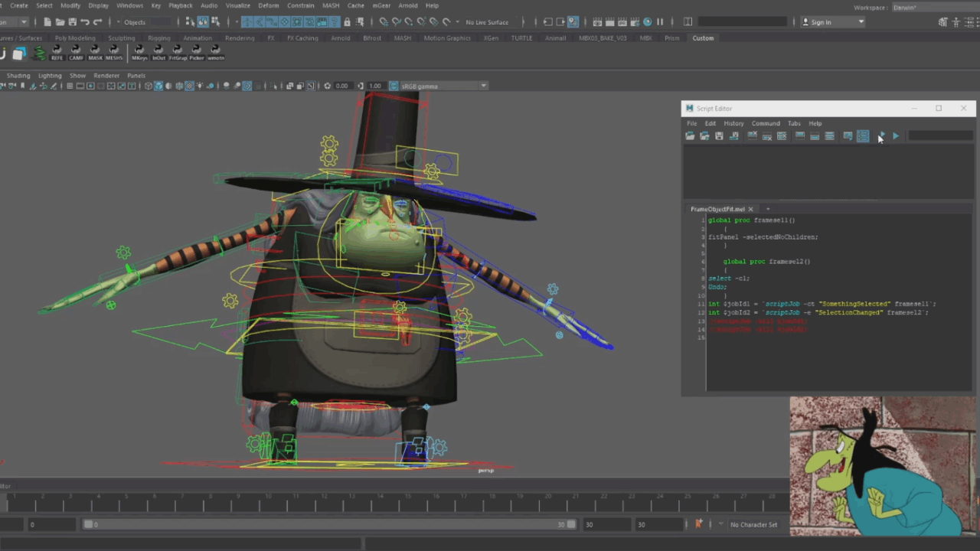This screenshot has width=980, height=551.
Task: Click the cartoon witch reference thumbnail
Action: (x=884, y=466)
